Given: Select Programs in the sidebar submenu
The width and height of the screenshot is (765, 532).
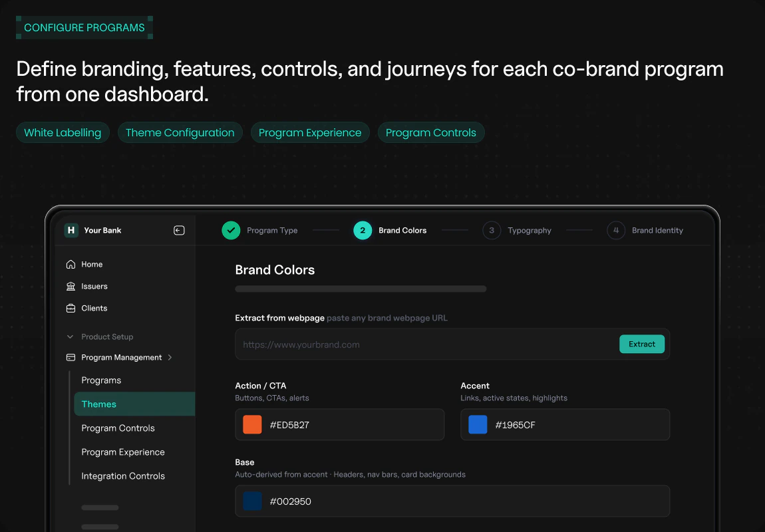Looking at the screenshot, I should point(101,380).
